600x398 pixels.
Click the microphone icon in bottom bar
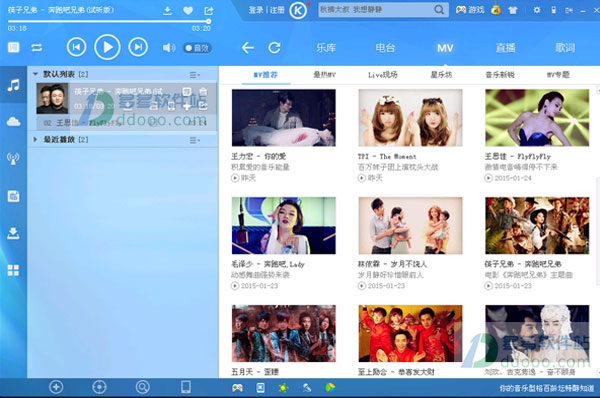click(307, 388)
